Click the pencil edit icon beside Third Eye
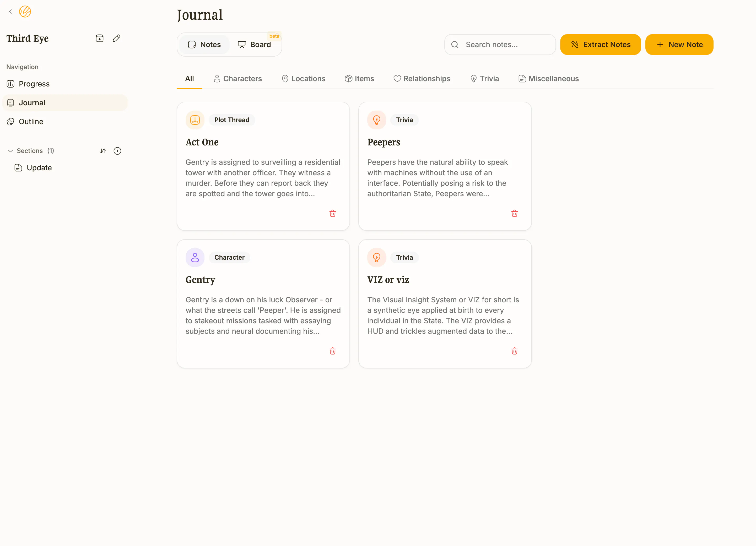The height and width of the screenshot is (546, 756). 116,38
